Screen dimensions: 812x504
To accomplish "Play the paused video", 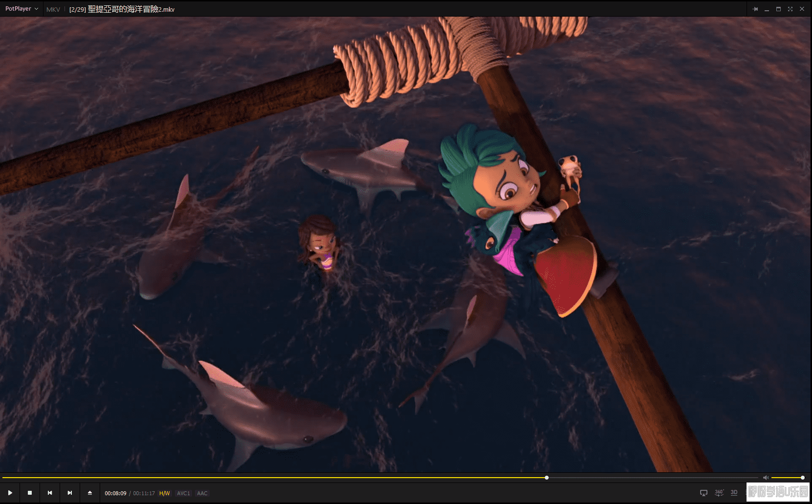I will (10, 493).
